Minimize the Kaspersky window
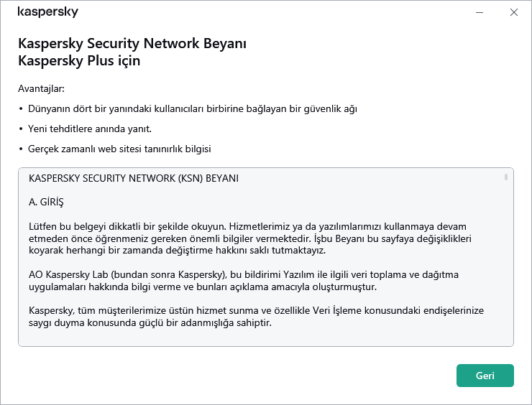The height and width of the screenshot is (405, 532). [x=480, y=12]
